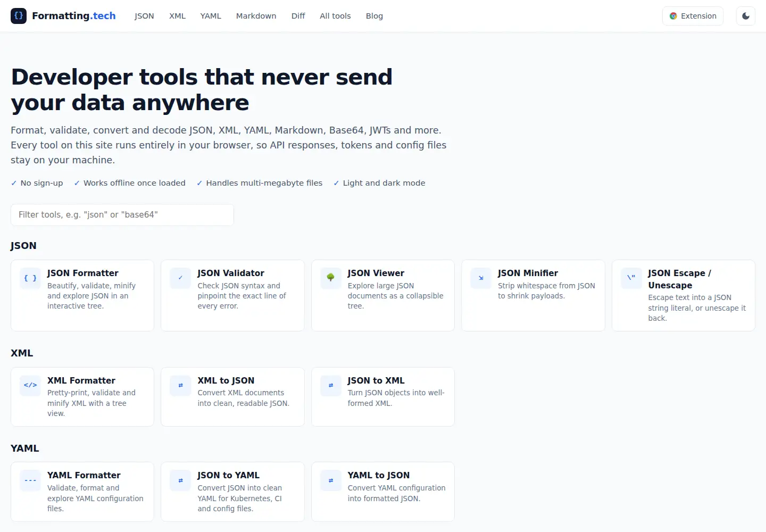Click the main 'Developer tools' headline

[x=202, y=90]
